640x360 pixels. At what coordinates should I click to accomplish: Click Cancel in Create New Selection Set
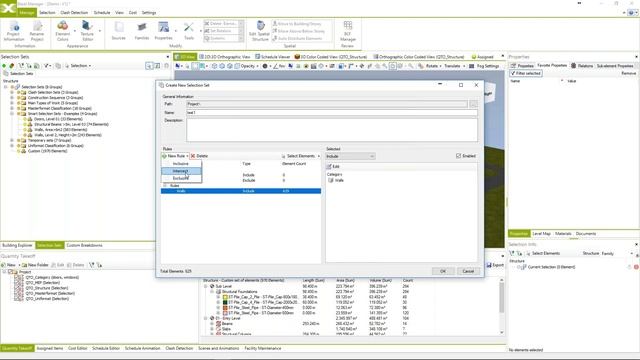pos(468,271)
